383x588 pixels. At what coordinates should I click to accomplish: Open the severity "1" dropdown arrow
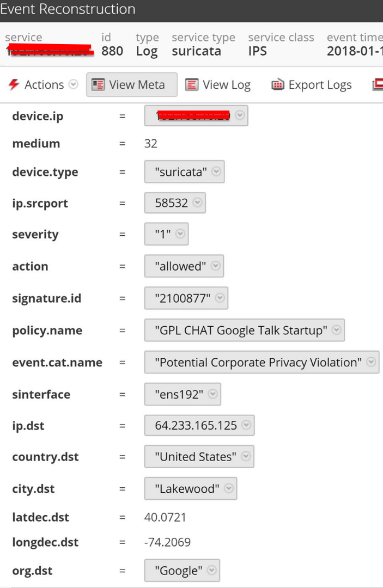coord(180,235)
